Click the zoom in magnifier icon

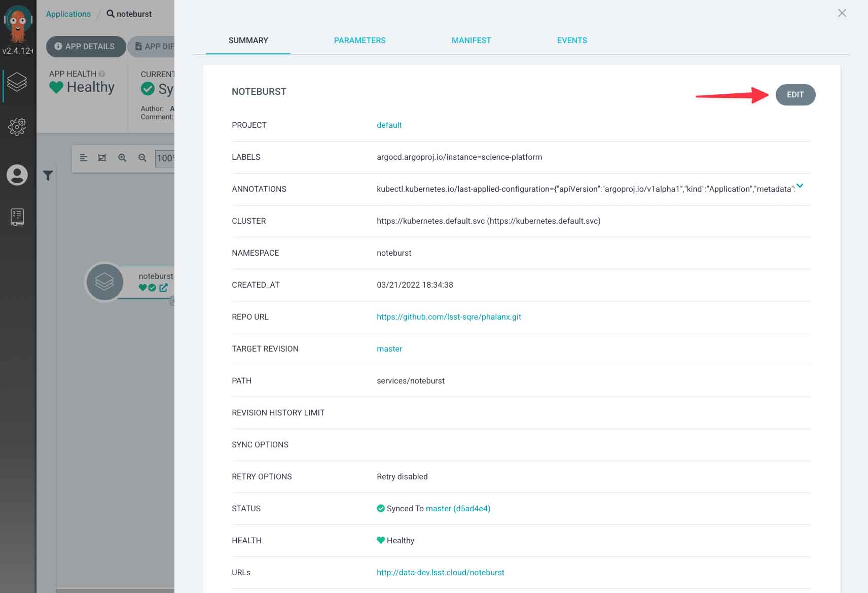point(122,158)
